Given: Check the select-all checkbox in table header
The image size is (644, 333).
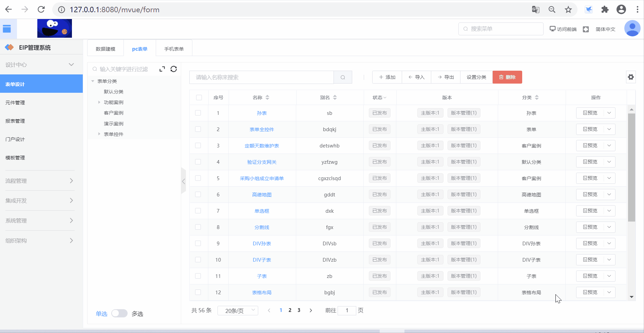Looking at the screenshot, I should click(x=199, y=98).
